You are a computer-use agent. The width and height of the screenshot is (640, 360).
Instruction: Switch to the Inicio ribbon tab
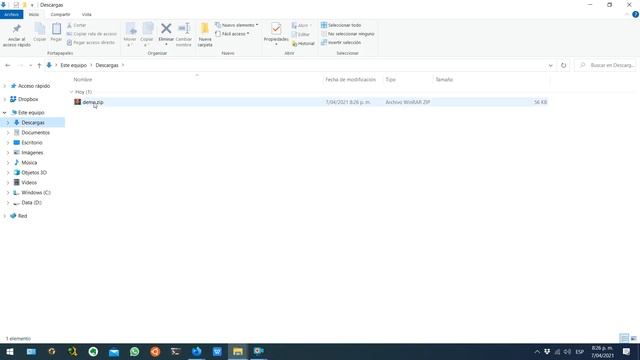[34, 14]
